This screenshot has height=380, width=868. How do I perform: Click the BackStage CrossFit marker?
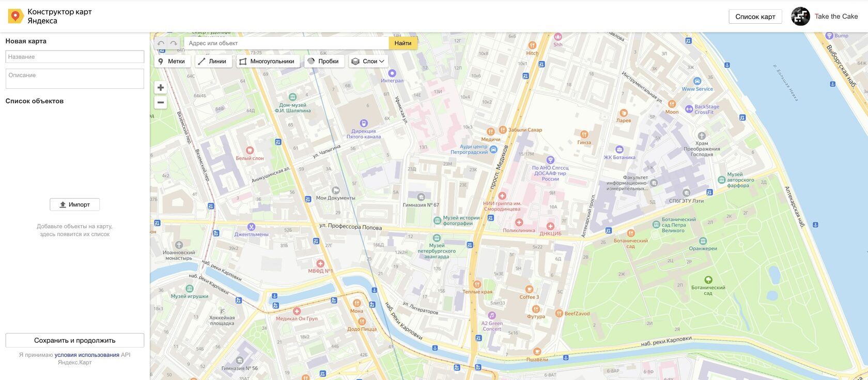(x=689, y=109)
